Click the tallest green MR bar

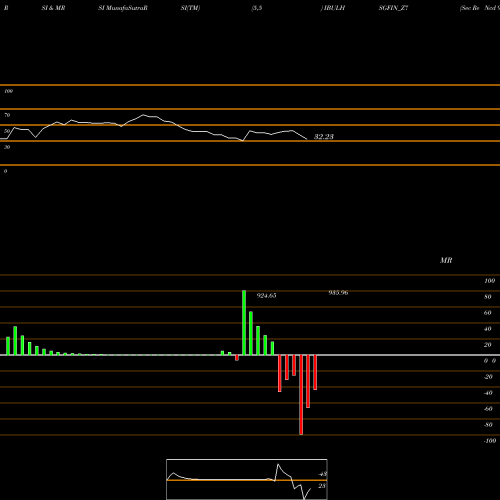pyautogui.click(x=244, y=323)
